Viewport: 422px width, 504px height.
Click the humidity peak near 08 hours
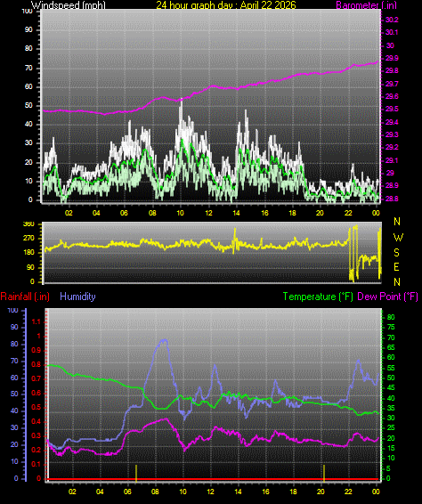click(x=165, y=340)
